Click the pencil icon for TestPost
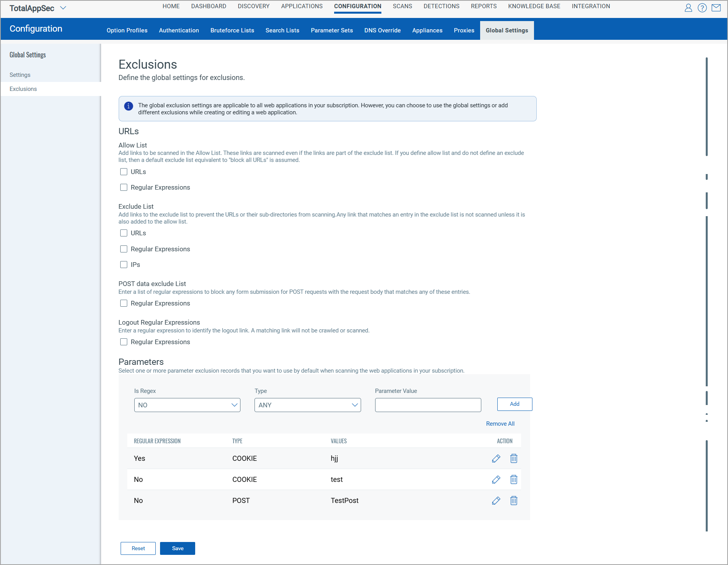Image resolution: width=728 pixels, height=565 pixels. 496,501
